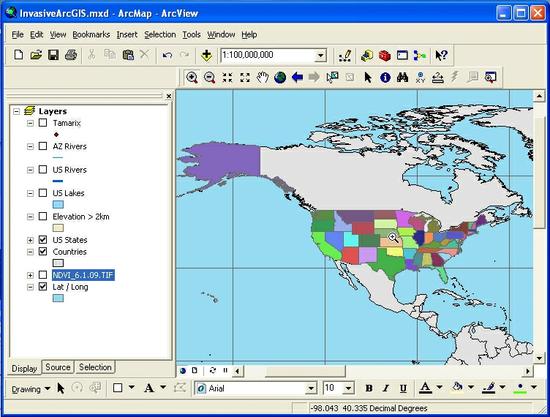Switch to the Source tab
The width and height of the screenshot is (550, 417).
[x=58, y=367]
